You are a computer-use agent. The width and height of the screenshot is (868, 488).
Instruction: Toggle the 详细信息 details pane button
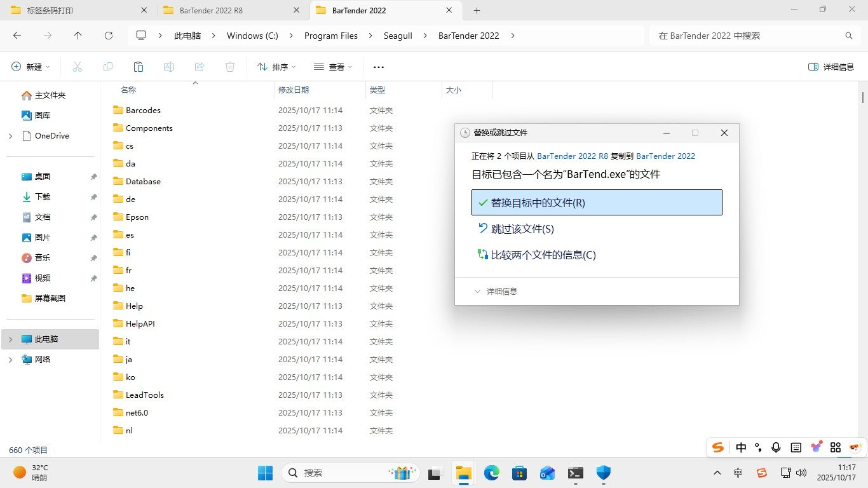[831, 67]
